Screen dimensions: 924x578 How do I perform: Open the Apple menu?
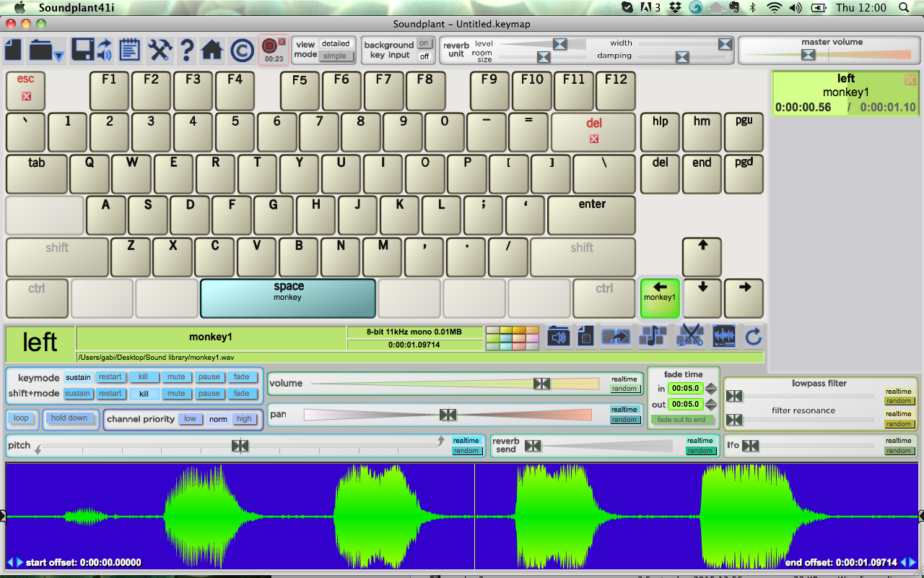[x=19, y=7]
